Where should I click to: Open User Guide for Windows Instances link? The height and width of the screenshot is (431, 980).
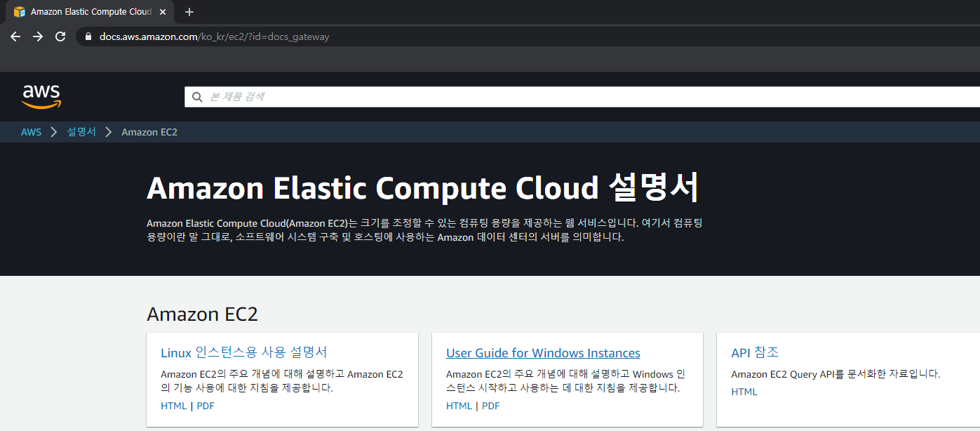pos(543,353)
